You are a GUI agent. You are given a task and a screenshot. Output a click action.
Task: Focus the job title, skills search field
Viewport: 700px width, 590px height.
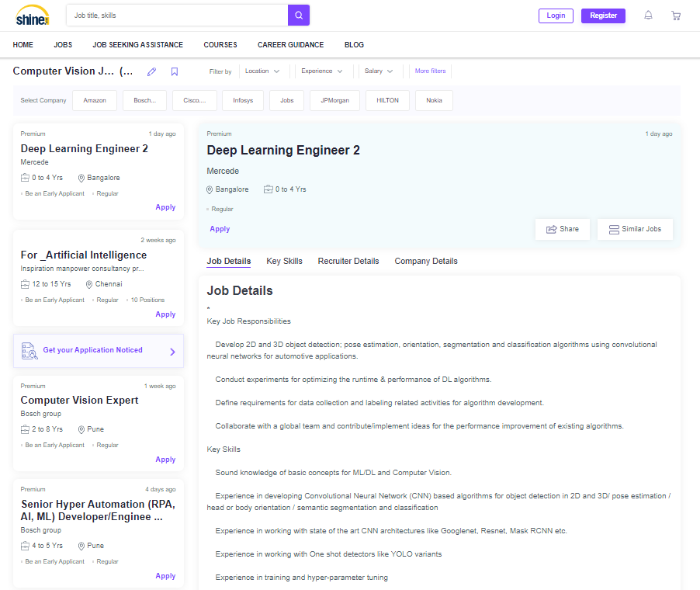coord(177,16)
